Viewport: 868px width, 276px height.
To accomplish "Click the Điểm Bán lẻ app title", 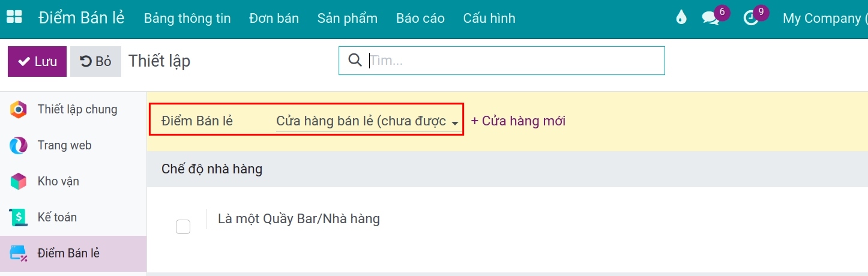I will coord(82,18).
